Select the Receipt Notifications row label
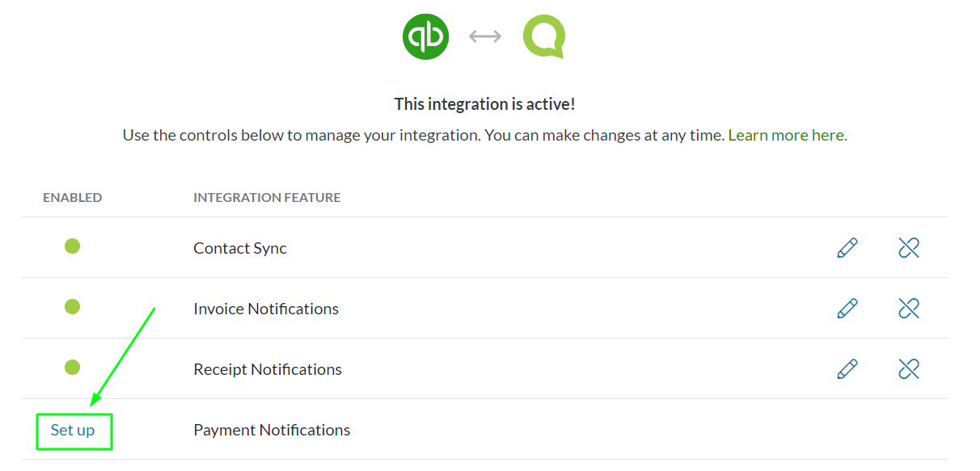Image resolution: width=980 pixels, height=471 pixels. coord(268,370)
